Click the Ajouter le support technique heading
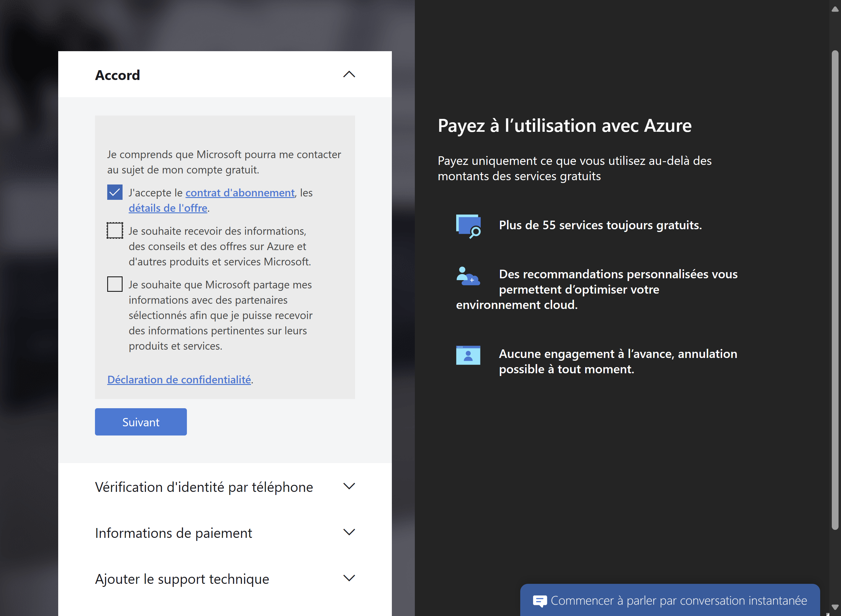 182,579
